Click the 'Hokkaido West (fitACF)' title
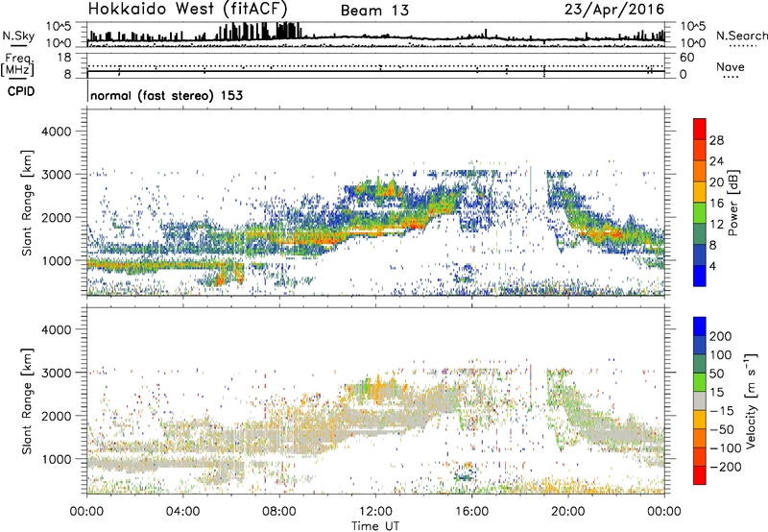768x532 pixels. pos(187,9)
